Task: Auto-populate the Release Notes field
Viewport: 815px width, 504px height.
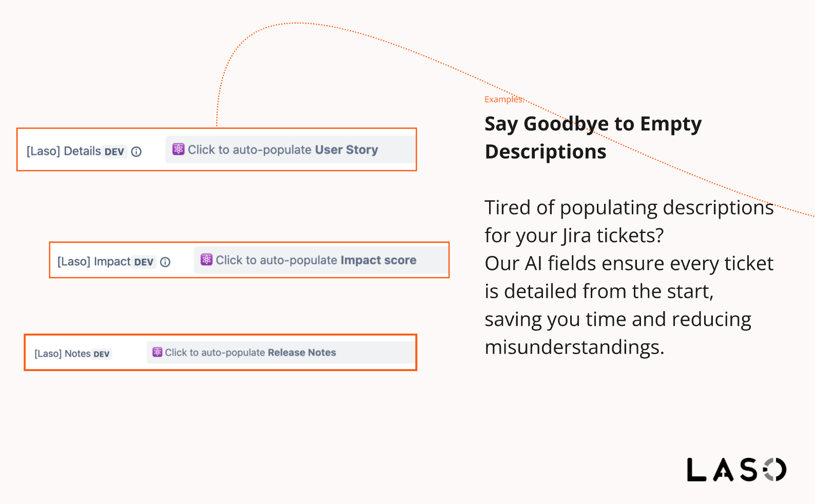Action: tap(281, 352)
